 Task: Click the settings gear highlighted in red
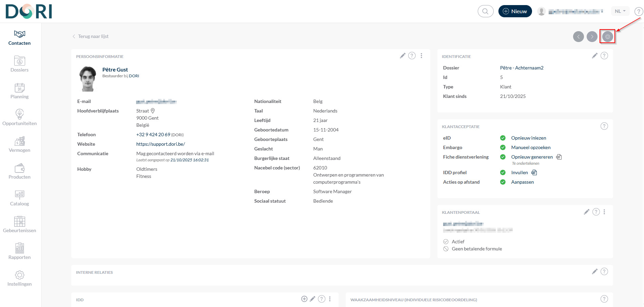607,37
